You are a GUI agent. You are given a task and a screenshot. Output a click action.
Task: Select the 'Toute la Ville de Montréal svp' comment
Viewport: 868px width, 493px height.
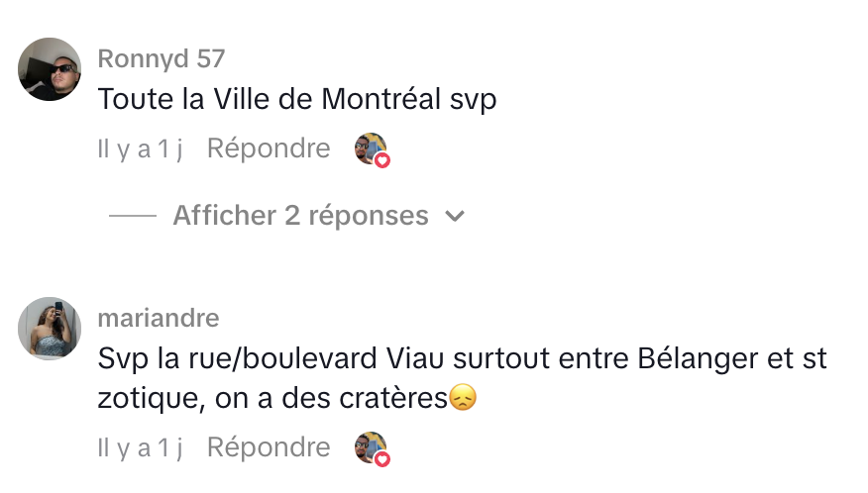click(x=297, y=100)
